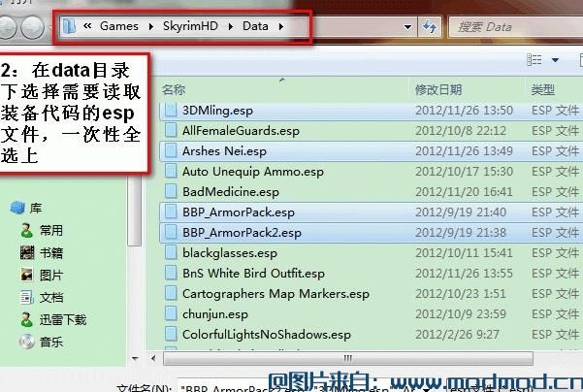The image size is (583, 392).
Task: Select the file name ColorfulLightsNoShadows.esp
Action: pos(266,335)
